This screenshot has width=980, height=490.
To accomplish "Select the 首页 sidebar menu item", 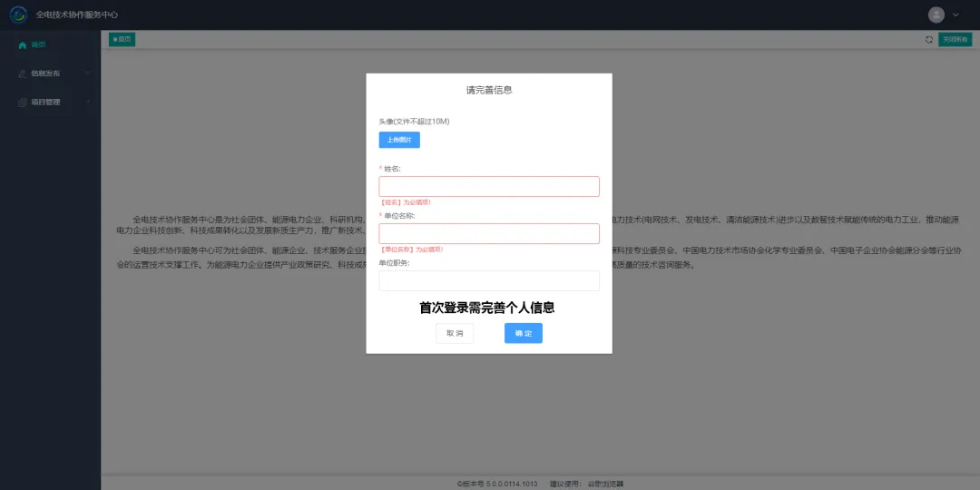I will 50,45.
